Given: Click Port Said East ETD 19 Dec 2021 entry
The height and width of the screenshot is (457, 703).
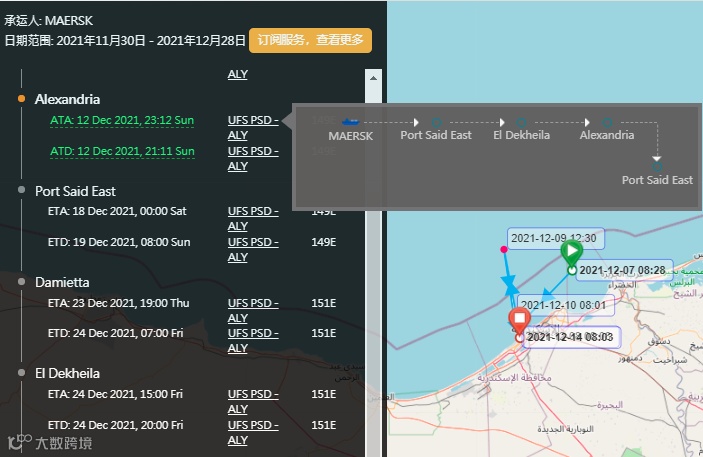Looking at the screenshot, I should [119, 242].
